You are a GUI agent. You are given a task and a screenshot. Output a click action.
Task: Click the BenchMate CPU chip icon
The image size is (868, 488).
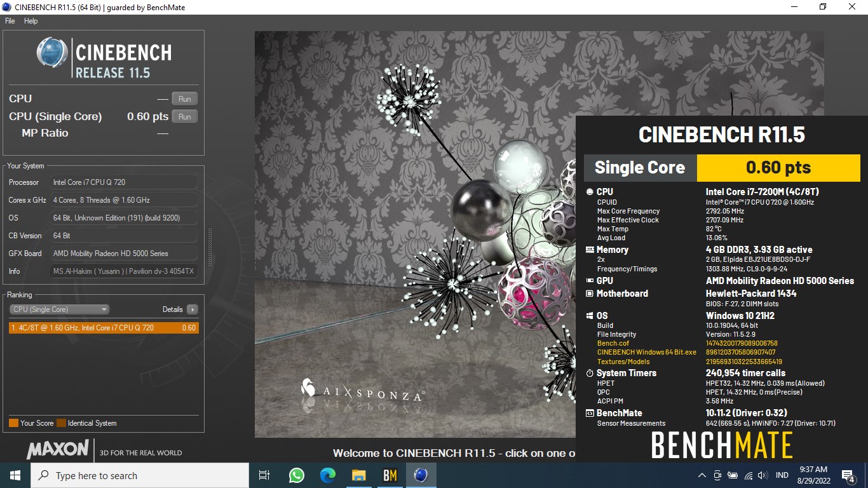point(590,192)
